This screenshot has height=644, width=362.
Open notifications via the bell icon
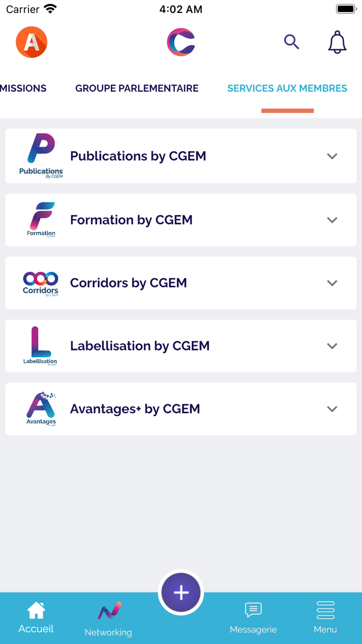tap(337, 42)
